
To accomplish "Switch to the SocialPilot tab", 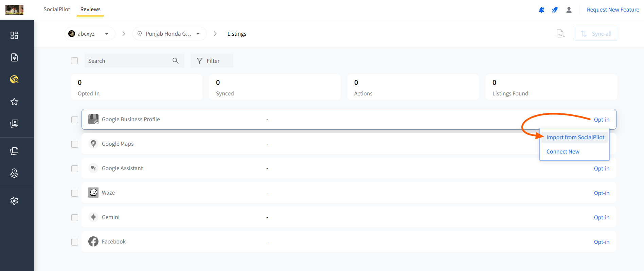I will click(x=57, y=10).
